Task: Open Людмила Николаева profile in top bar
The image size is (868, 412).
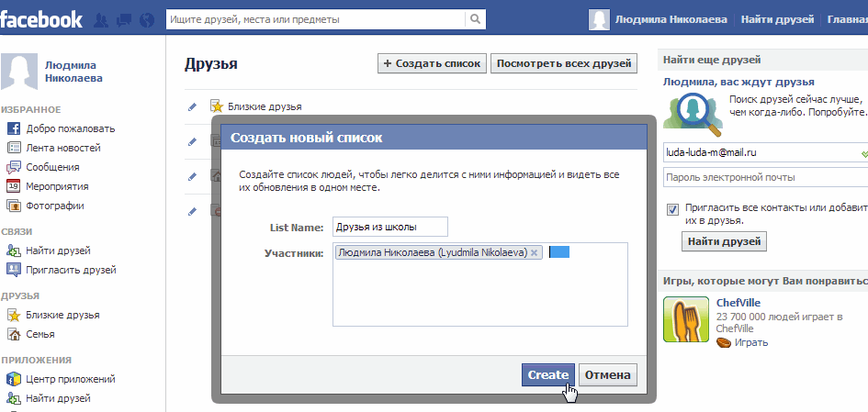Action: 671,19
